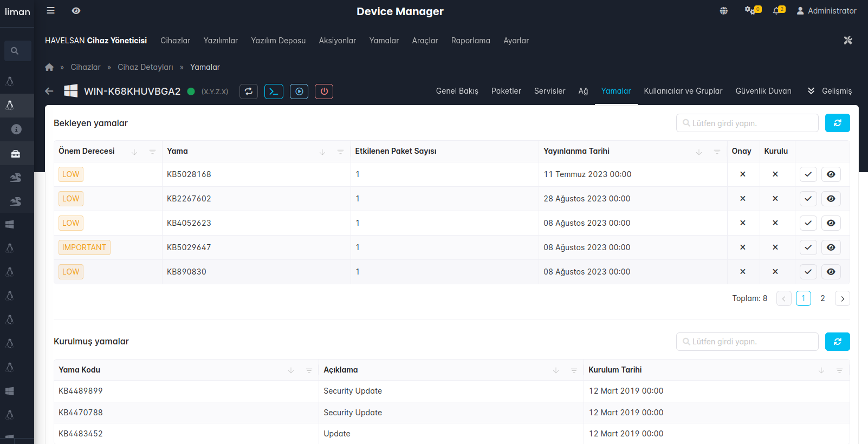
Task: Expand the Gelişmiş dropdown menu
Action: click(x=830, y=91)
